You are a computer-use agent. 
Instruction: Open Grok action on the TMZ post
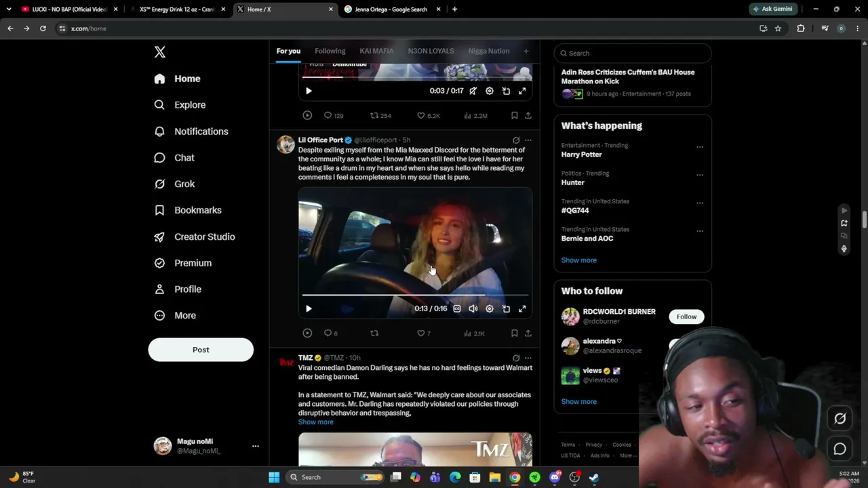[516, 358]
